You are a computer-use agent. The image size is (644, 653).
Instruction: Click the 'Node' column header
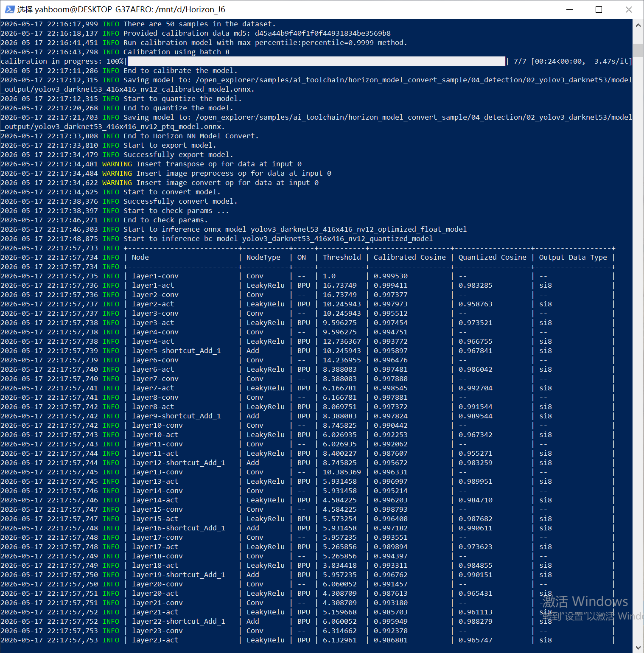(x=140, y=257)
